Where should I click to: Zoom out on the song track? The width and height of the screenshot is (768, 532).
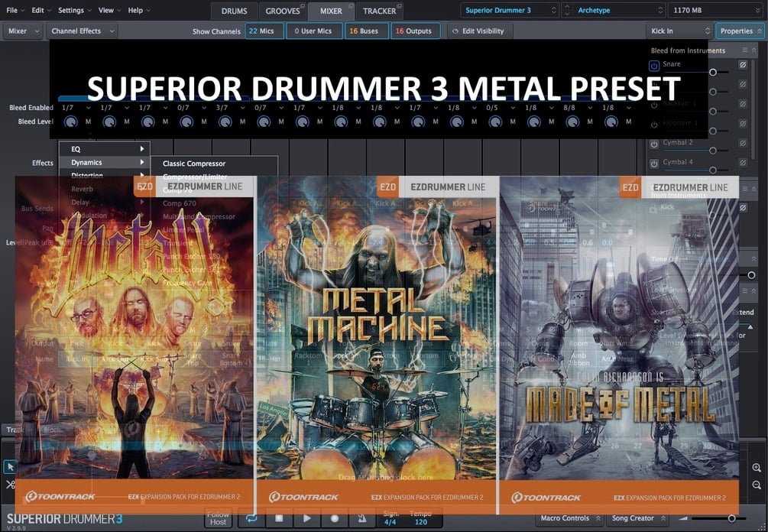click(757, 485)
